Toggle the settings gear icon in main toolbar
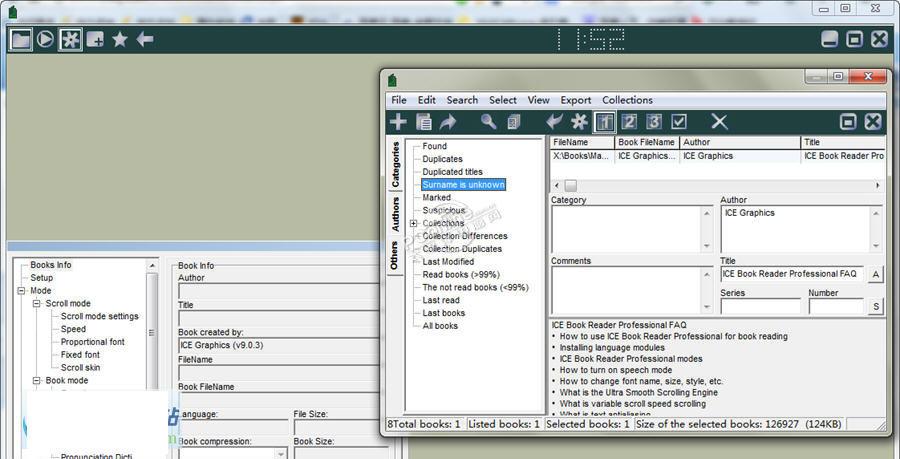This screenshot has width=900, height=459. (x=70, y=40)
